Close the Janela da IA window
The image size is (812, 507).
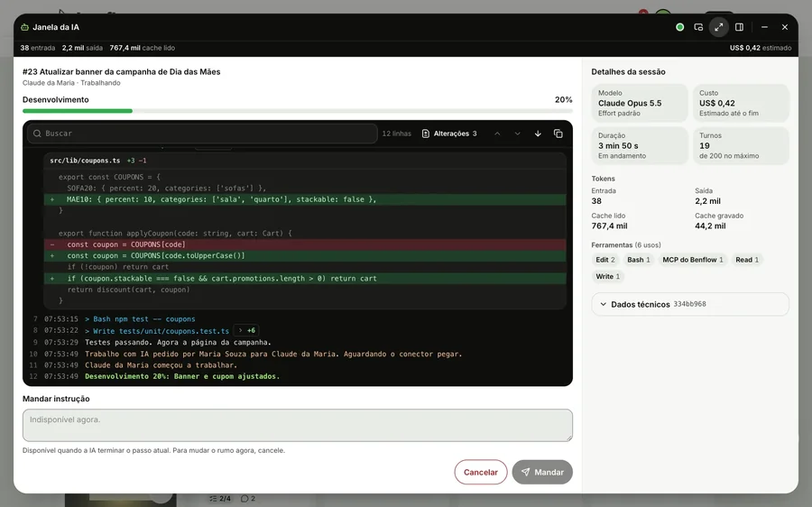(x=785, y=27)
